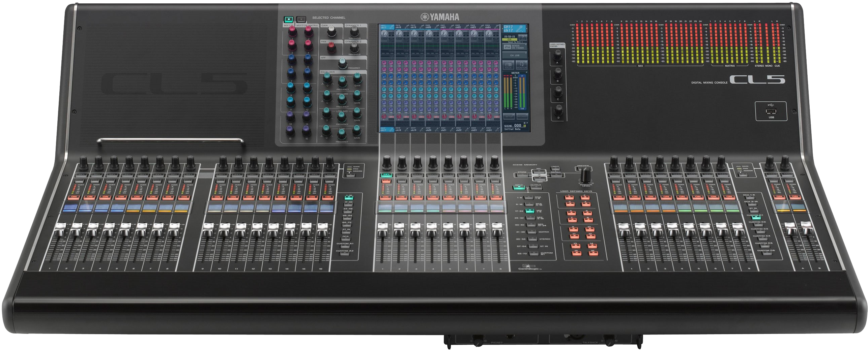The height and width of the screenshot is (350, 868).
Task: Select the equalizer LOW band GAIN knob
Action: click(x=357, y=130)
